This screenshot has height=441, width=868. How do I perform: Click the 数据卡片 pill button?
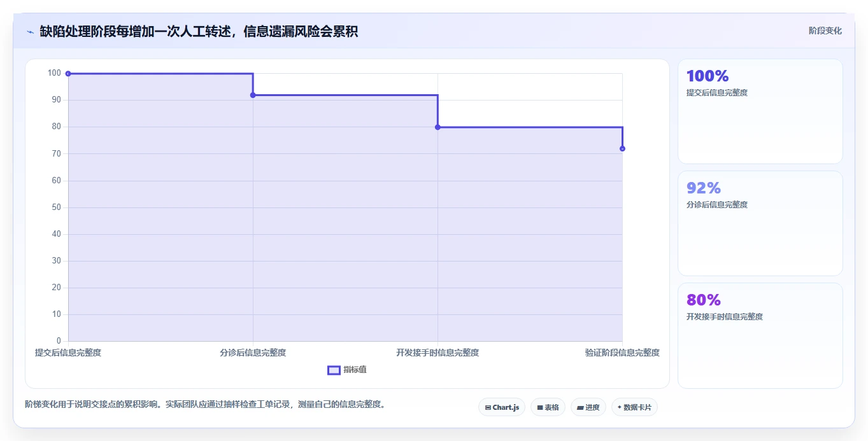point(634,407)
